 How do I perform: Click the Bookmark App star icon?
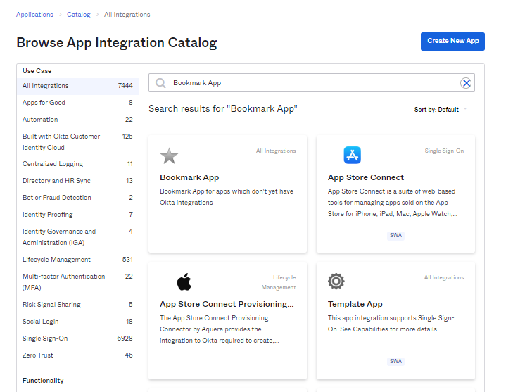[169, 156]
